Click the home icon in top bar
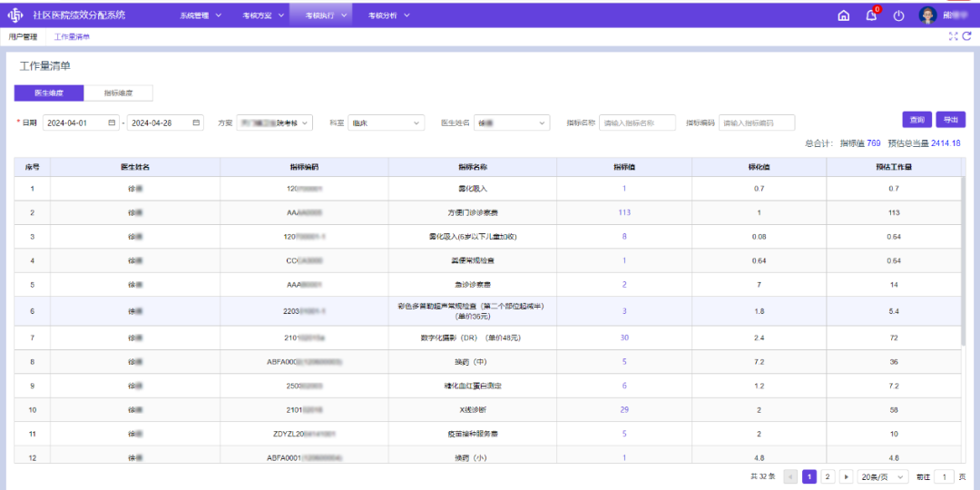The width and height of the screenshot is (980, 490). pyautogui.click(x=843, y=15)
